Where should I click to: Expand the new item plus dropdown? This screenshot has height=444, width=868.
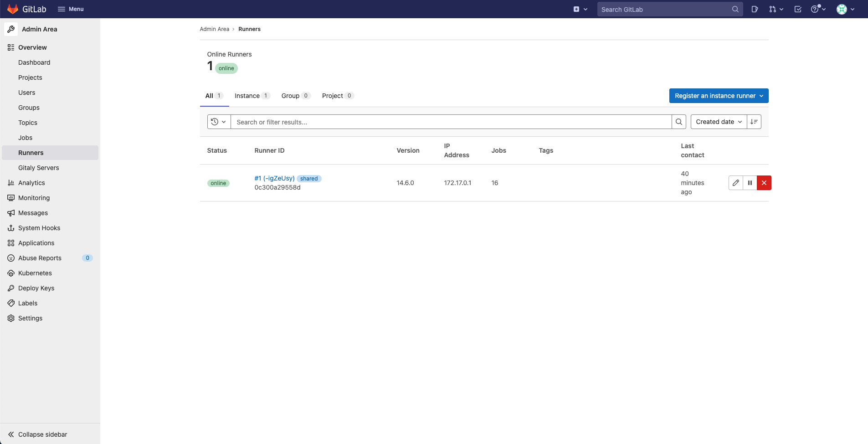point(580,9)
